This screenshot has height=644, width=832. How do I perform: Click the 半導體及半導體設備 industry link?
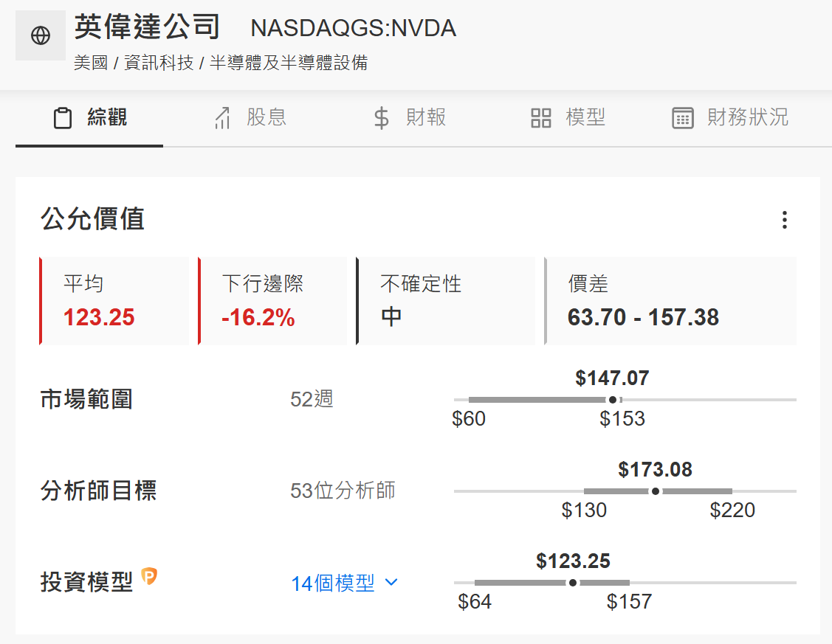coord(289,63)
